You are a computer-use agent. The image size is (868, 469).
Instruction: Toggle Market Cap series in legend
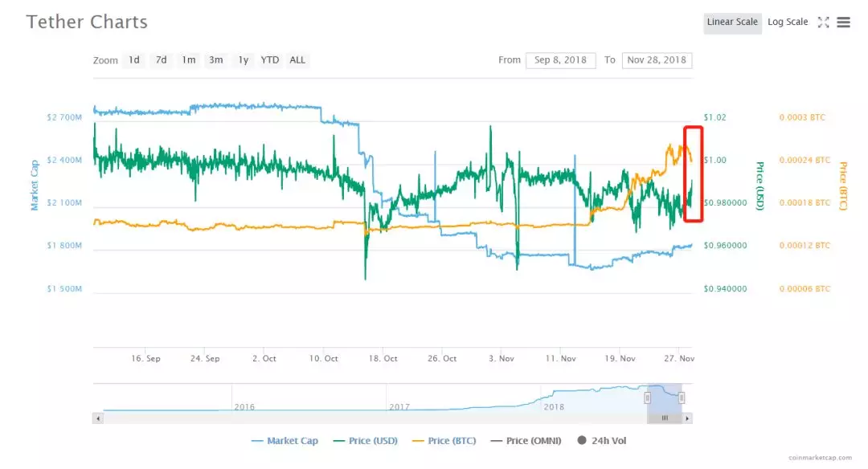click(285, 441)
